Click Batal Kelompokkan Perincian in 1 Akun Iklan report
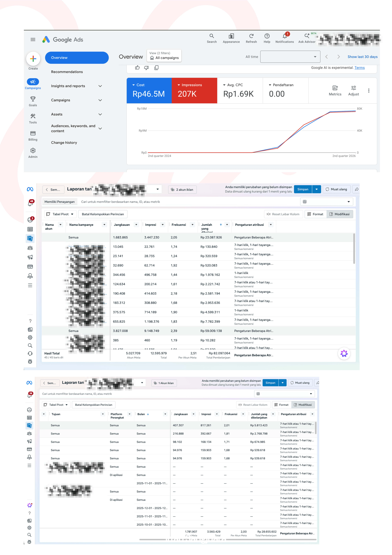This screenshot has height=555, width=392. tap(94, 405)
